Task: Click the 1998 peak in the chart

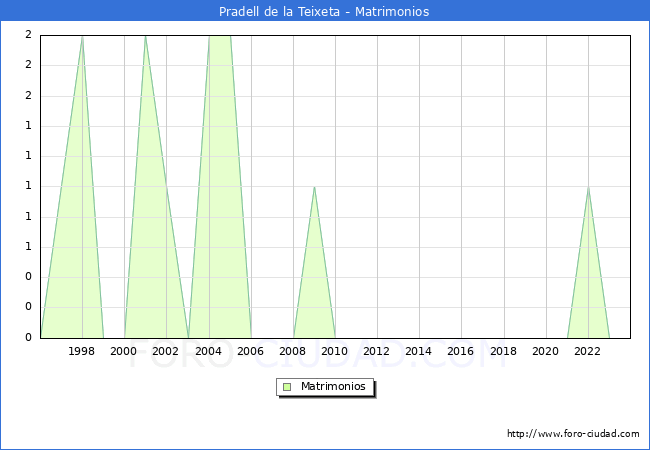Action: pyautogui.click(x=82, y=37)
